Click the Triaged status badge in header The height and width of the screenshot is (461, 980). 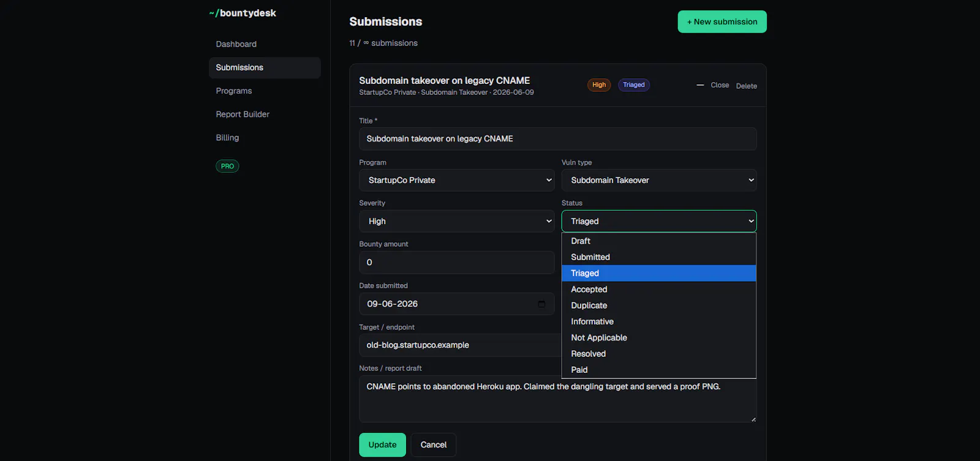(x=634, y=85)
